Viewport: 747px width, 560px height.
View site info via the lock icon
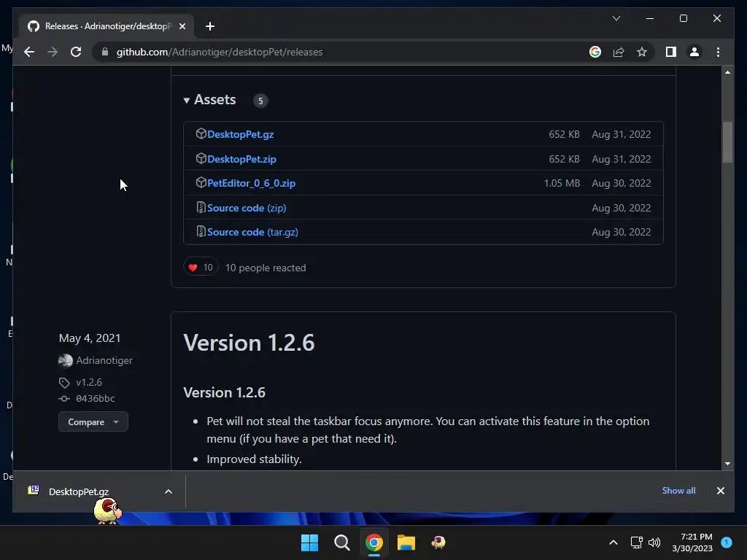105,52
